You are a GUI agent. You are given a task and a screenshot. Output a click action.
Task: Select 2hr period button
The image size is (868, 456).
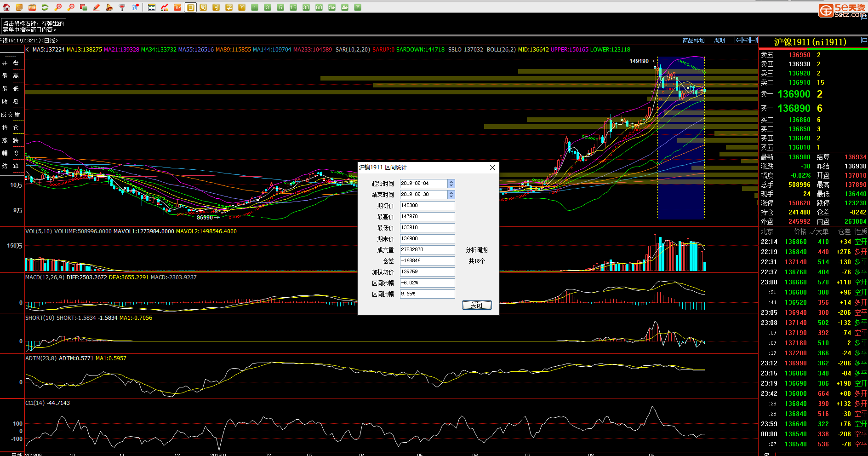pos(332,7)
